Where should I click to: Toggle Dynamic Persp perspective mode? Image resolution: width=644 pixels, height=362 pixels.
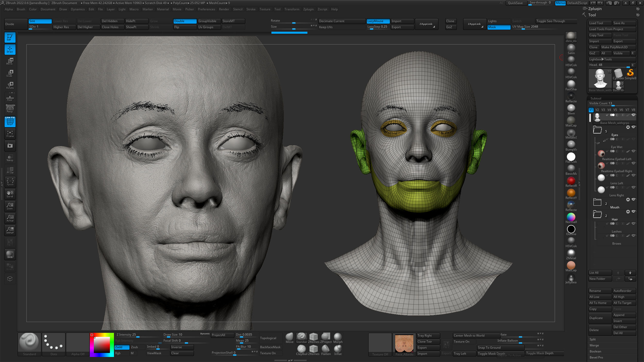pyautogui.click(x=10, y=108)
